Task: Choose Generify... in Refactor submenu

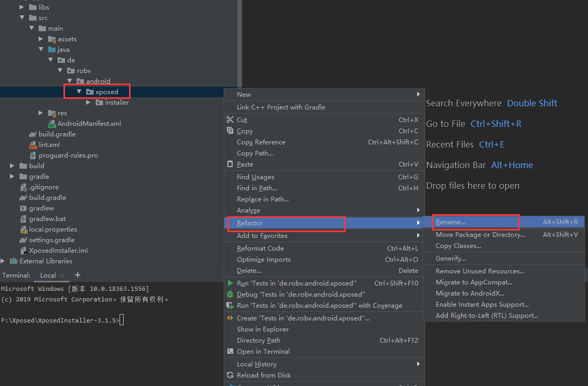Action: [503, 259]
